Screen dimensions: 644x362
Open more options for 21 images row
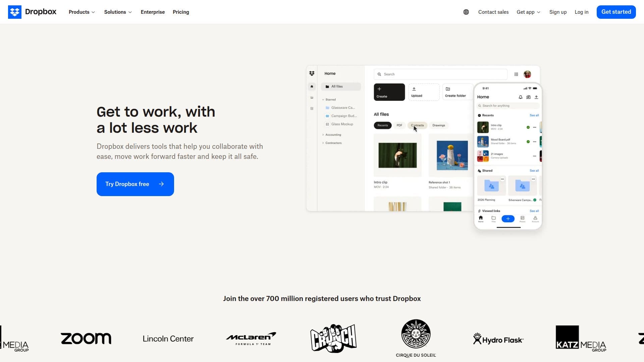535,156
